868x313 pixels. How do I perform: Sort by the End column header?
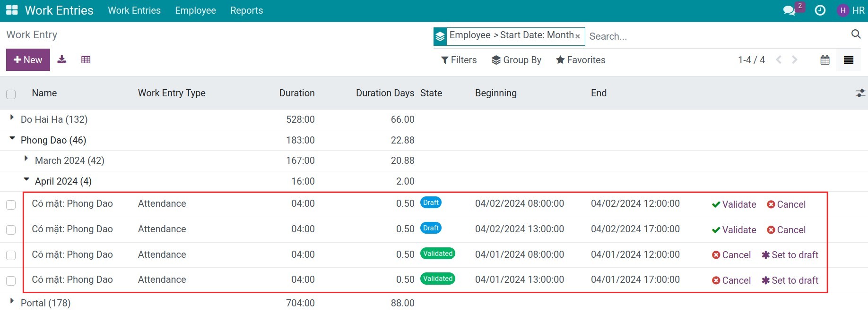tap(599, 93)
